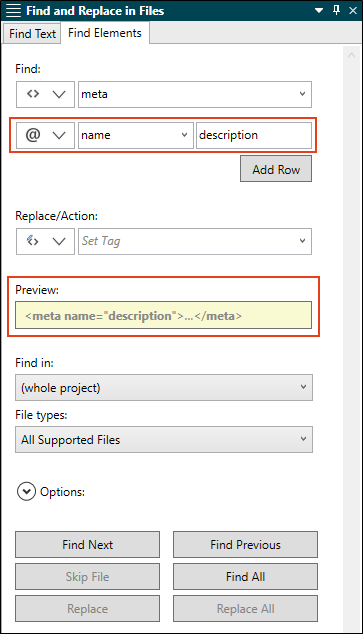Image resolution: width=363 pixels, height=634 pixels.
Task: Click the Set Tag action type icon
Action: 33,241
